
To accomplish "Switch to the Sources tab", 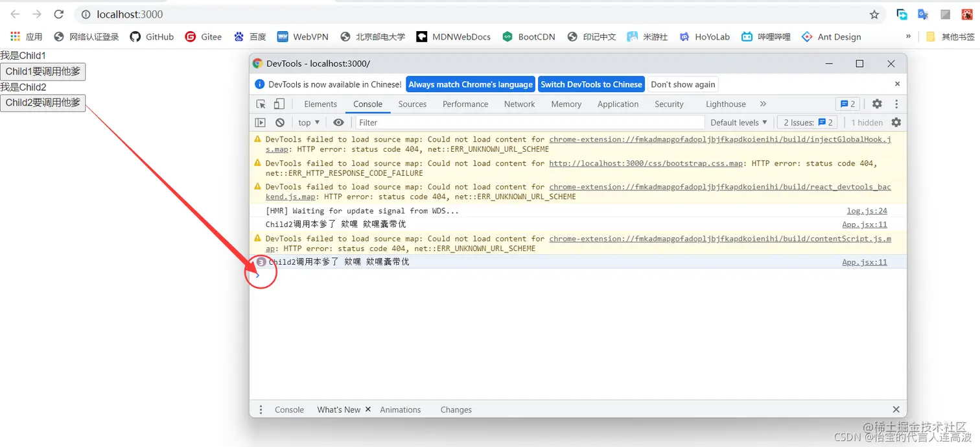I will click(412, 104).
